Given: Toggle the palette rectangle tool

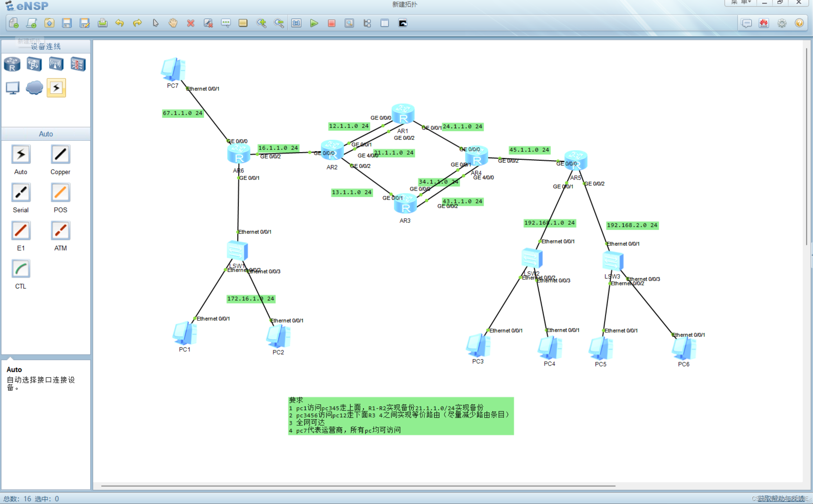Looking at the screenshot, I should [243, 23].
